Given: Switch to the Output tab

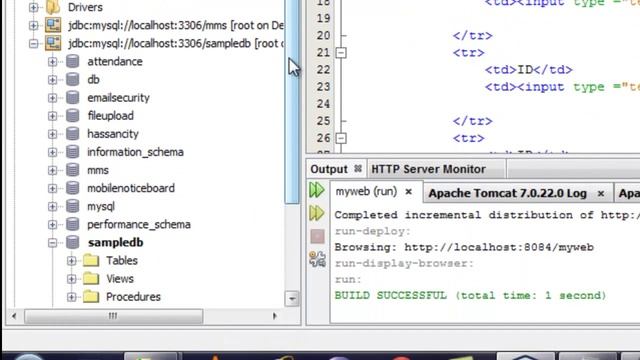Looking at the screenshot, I should [329, 169].
